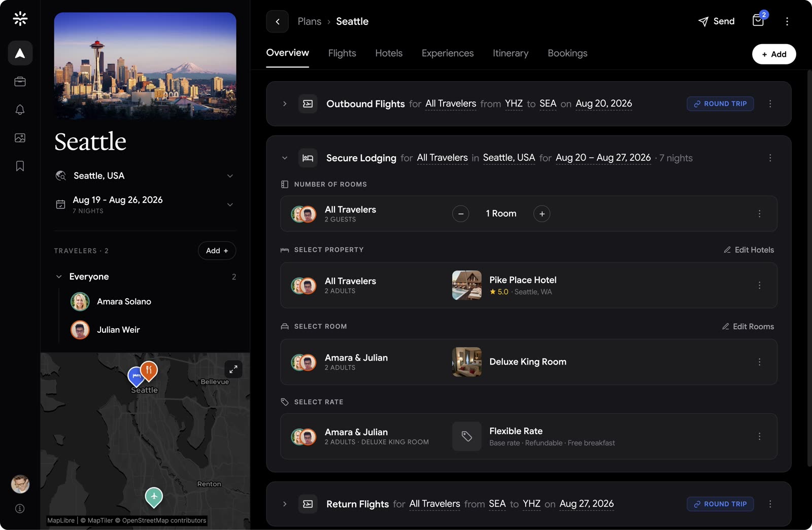Click the white + Add button
The width and height of the screenshot is (812, 530).
click(x=774, y=54)
